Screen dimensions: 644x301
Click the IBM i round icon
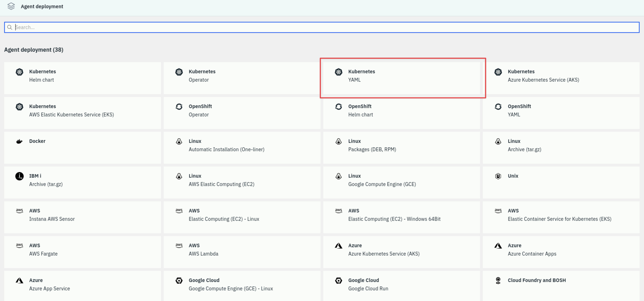[x=19, y=176]
